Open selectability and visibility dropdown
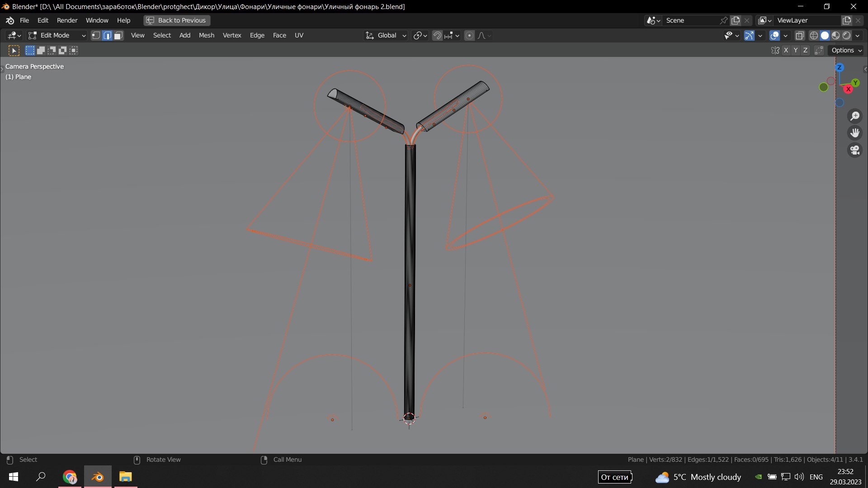This screenshot has width=868, height=488. pyautogui.click(x=731, y=35)
